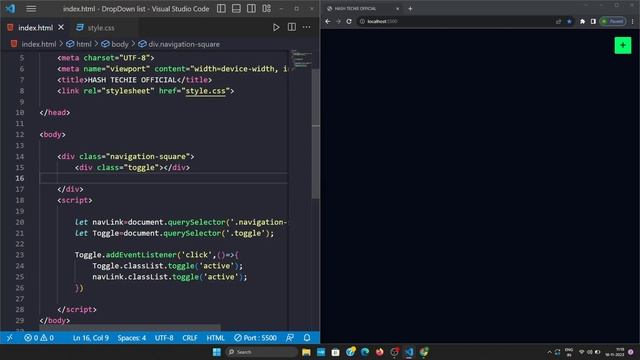Viewport: 640px width, 360px height.
Task: Open the Windows Start menu
Action: (x=217, y=352)
